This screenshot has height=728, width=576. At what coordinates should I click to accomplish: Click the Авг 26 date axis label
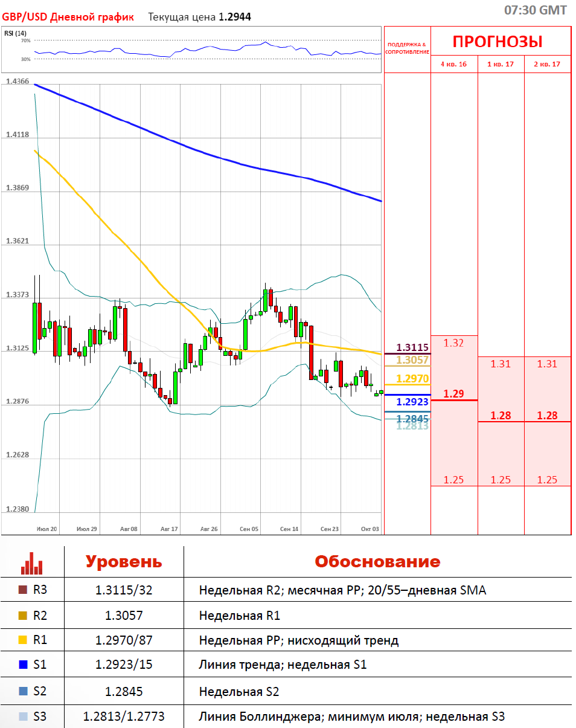coord(209,529)
